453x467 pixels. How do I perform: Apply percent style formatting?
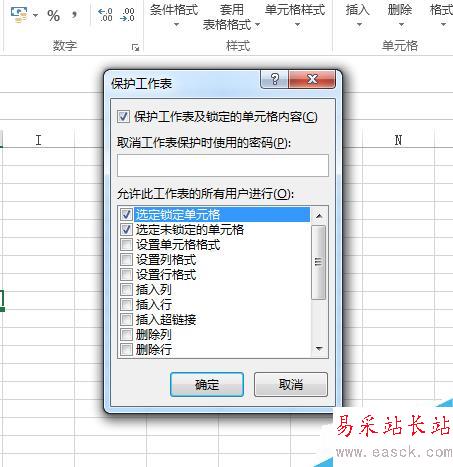[x=53, y=15]
